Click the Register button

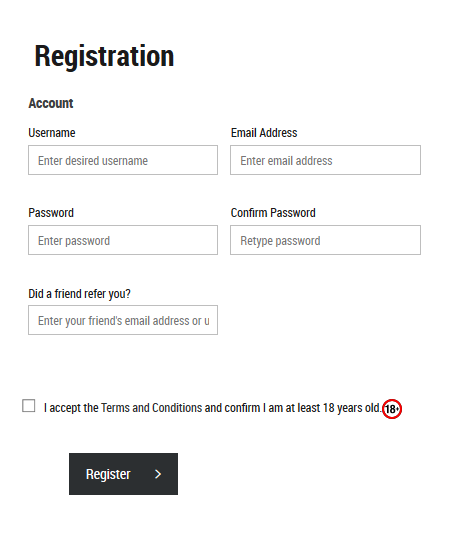[x=123, y=474]
